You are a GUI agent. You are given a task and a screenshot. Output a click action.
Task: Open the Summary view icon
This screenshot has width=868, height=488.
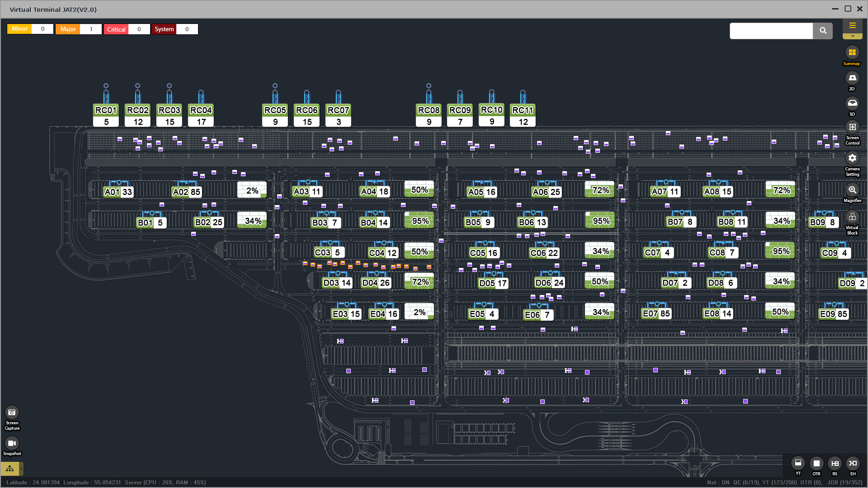click(x=852, y=53)
